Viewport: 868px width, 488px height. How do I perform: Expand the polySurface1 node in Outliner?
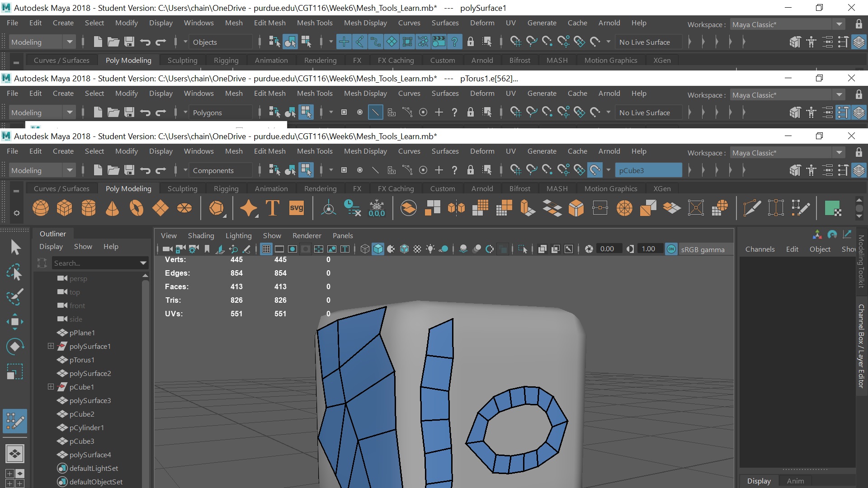[51, 346]
